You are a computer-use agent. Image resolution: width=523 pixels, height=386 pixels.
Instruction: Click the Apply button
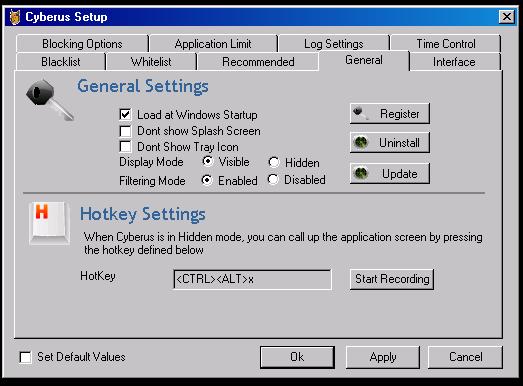pos(383,357)
